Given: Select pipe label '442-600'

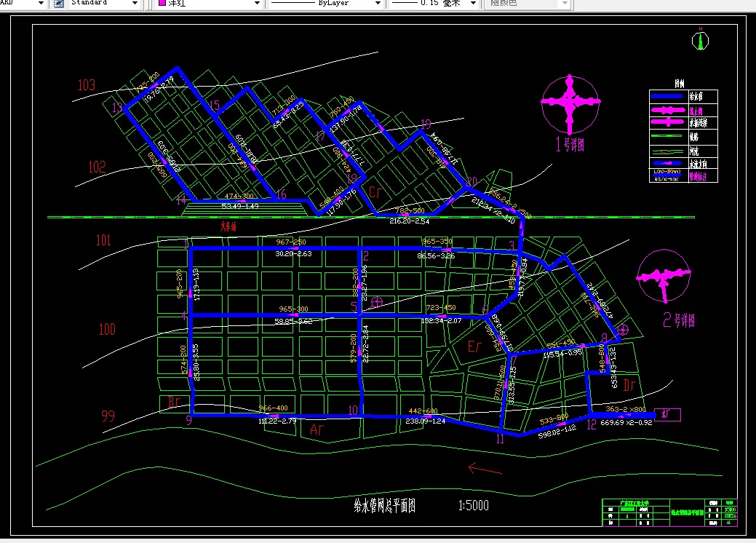Looking at the screenshot, I should (x=423, y=411).
